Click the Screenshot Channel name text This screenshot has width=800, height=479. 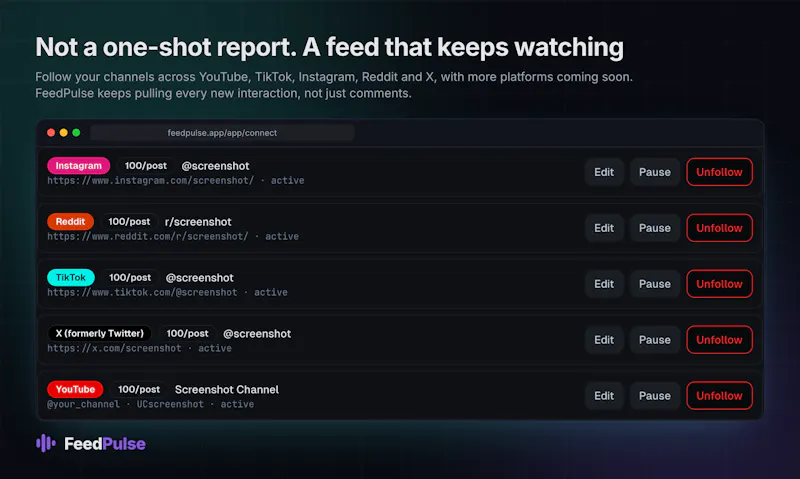pyautogui.click(x=227, y=390)
